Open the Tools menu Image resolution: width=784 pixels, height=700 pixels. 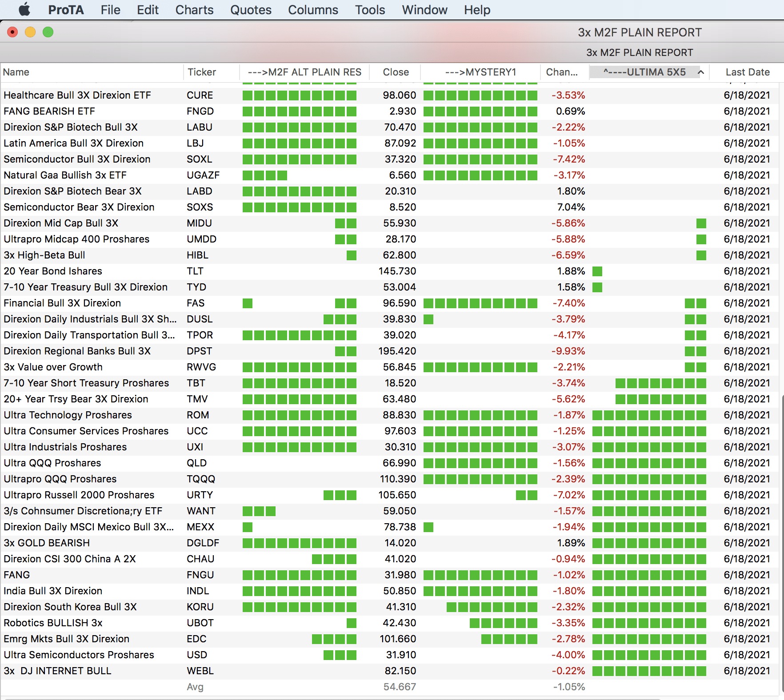pyautogui.click(x=370, y=10)
